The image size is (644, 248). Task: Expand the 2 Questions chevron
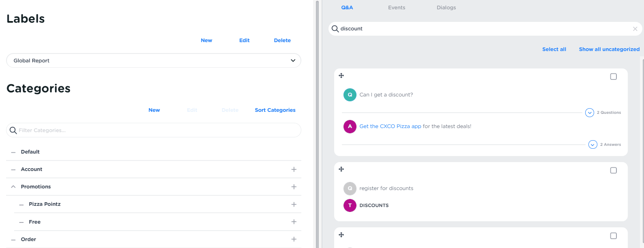[589, 113]
